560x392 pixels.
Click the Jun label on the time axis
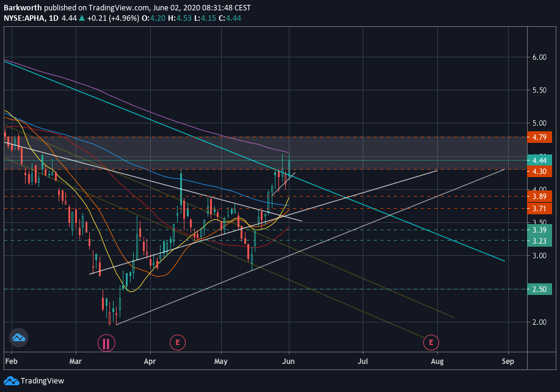[x=289, y=361]
